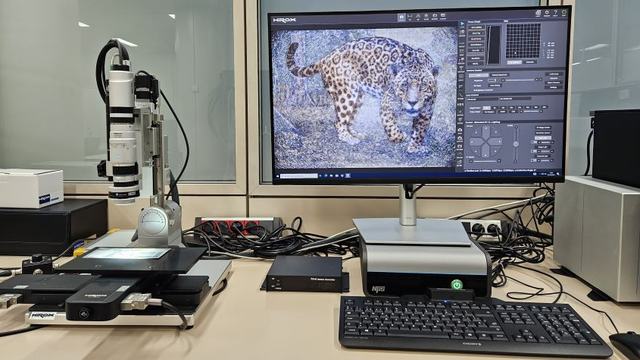
Task: Click the upper-right diagonal stage arrow
Action: click(x=495, y=132)
